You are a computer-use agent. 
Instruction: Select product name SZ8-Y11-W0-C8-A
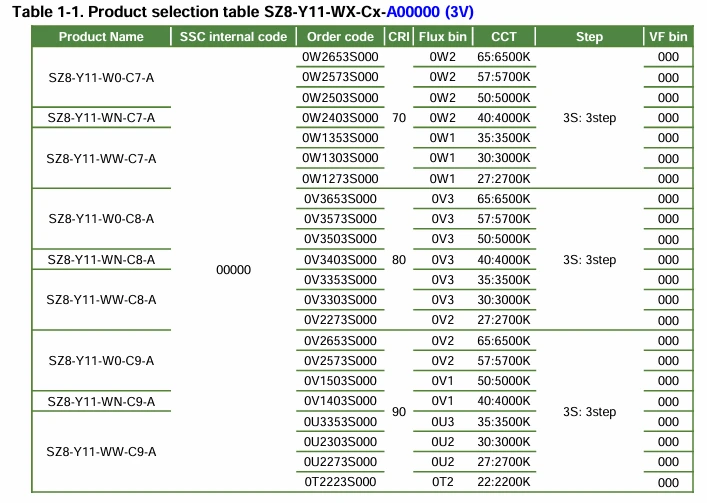tap(101, 219)
